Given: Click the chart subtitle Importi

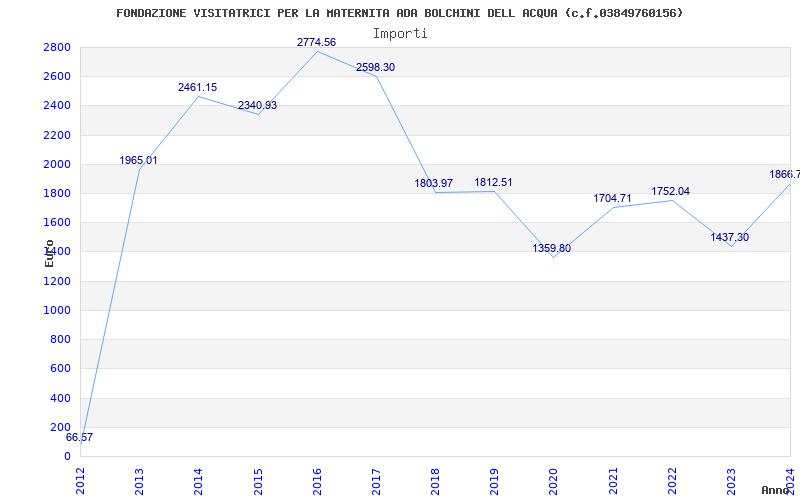Looking at the screenshot, I should (400, 34).
